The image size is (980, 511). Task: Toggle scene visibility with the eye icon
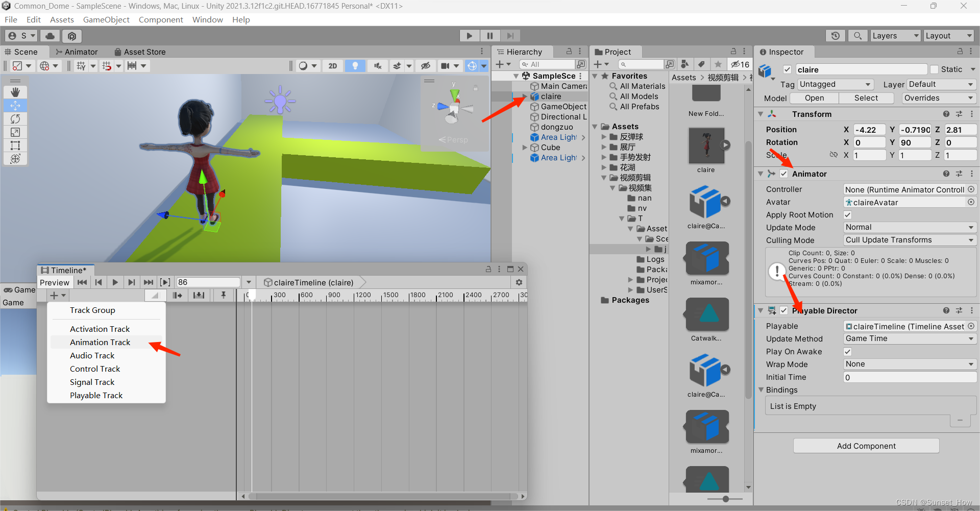coord(426,65)
